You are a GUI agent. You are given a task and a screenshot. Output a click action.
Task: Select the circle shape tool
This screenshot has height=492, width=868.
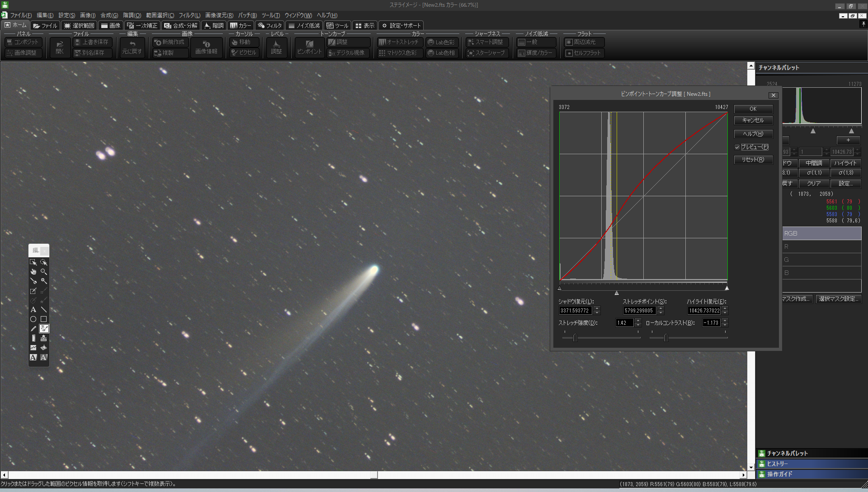tap(33, 319)
